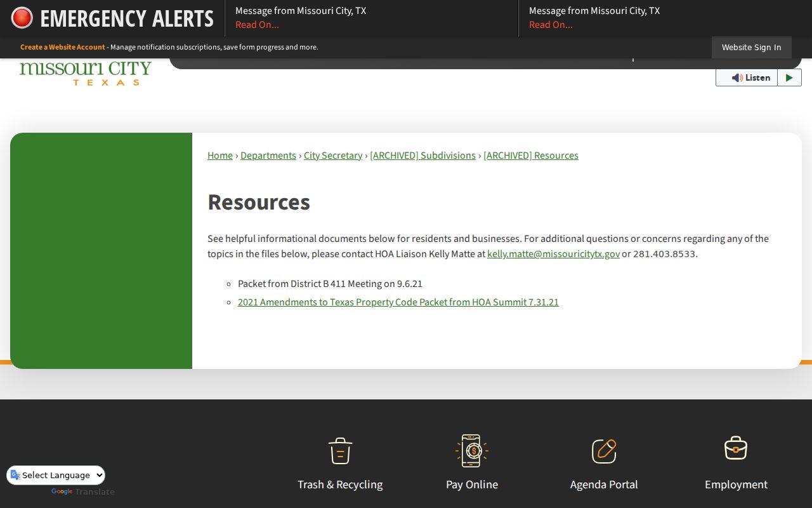Click the Missouri City Texas logo
Screen dimensions: 812x508
pos(86,73)
